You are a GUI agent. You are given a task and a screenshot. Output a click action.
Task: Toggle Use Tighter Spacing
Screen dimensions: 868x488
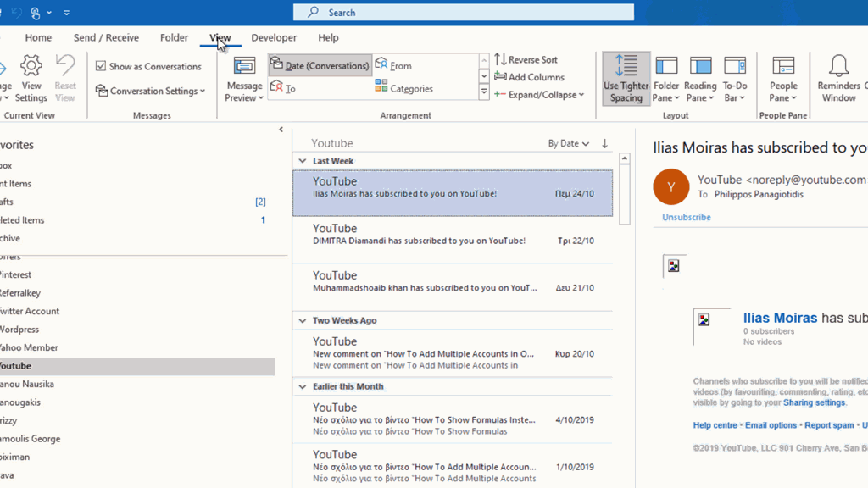pos(626,80)
